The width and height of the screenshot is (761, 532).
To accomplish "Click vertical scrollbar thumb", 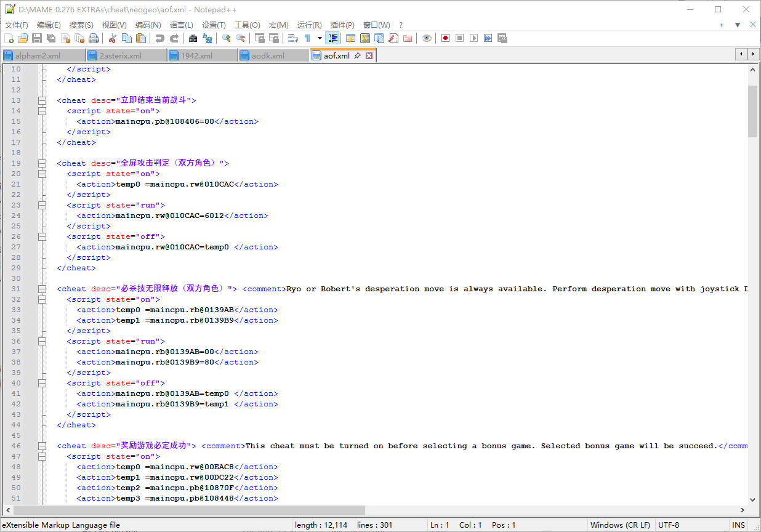I will coord(752,111).
